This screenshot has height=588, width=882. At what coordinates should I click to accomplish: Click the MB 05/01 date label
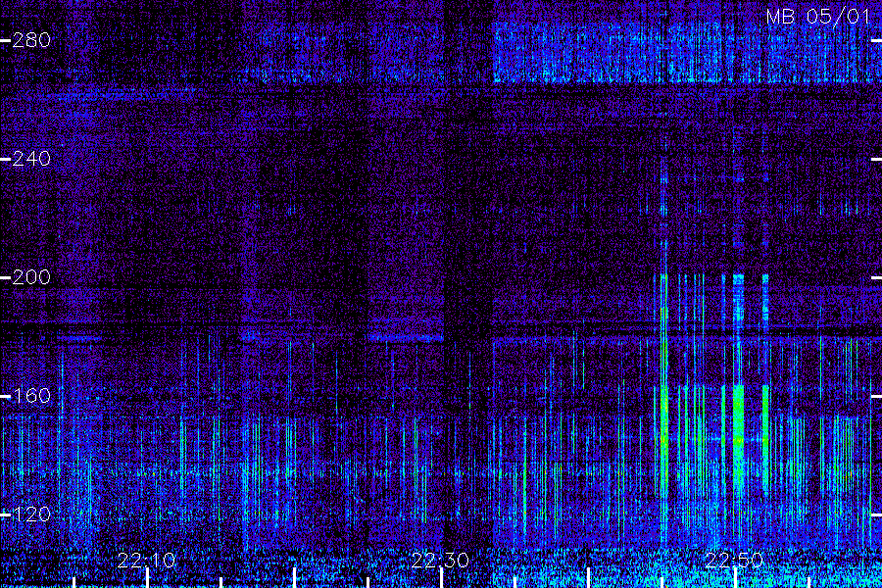[x=818, y=17]
